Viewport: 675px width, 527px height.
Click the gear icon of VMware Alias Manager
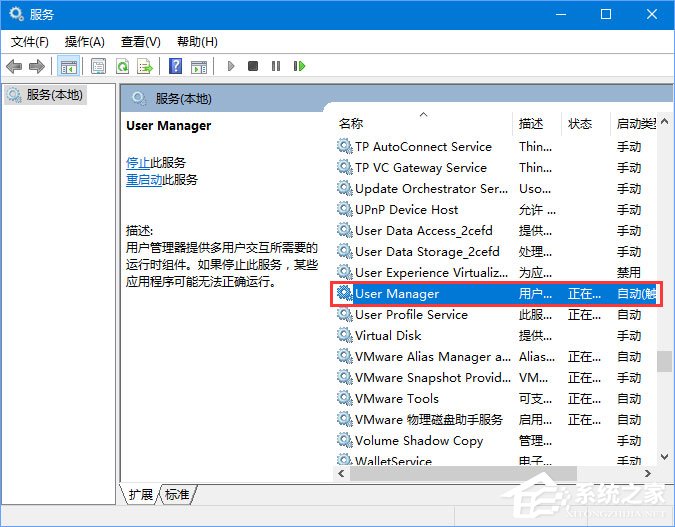click(x=344, y=356)
